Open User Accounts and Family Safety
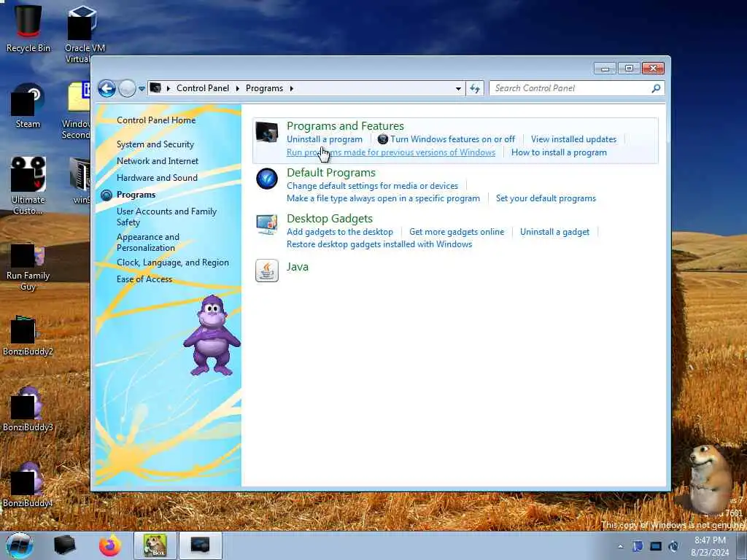The height and width of the screenshot is (560, 747). [166, 217]
